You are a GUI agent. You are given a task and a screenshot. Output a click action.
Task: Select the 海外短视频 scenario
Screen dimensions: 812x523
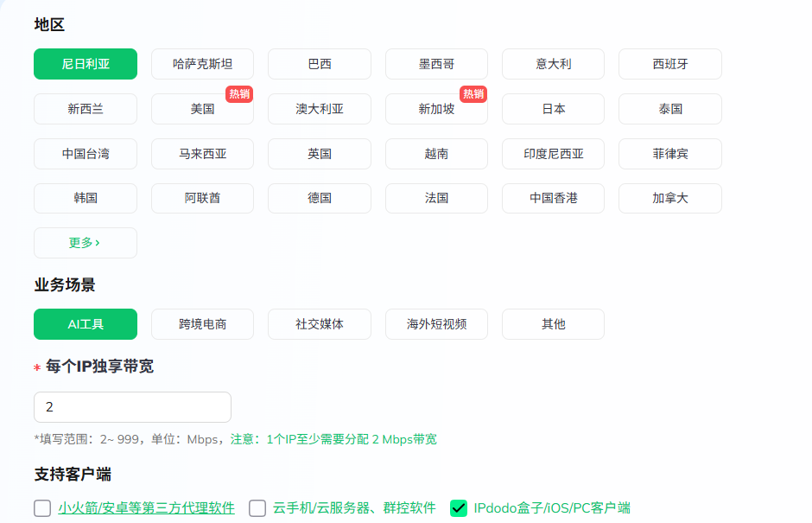(x=436, y=324)
